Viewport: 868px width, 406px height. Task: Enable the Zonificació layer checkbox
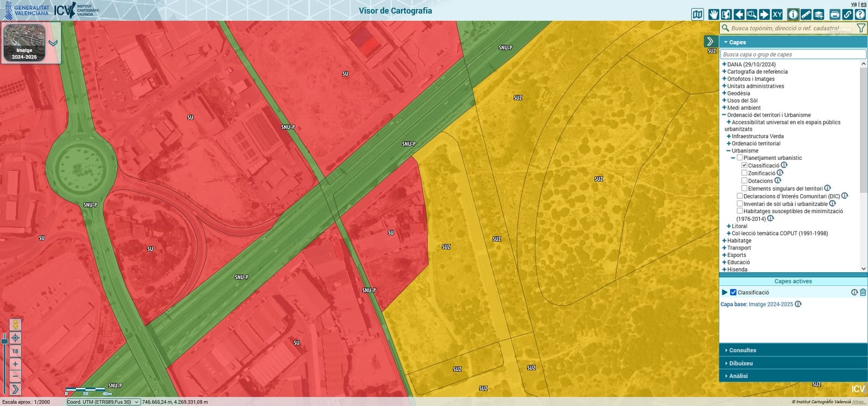point(744,173)
